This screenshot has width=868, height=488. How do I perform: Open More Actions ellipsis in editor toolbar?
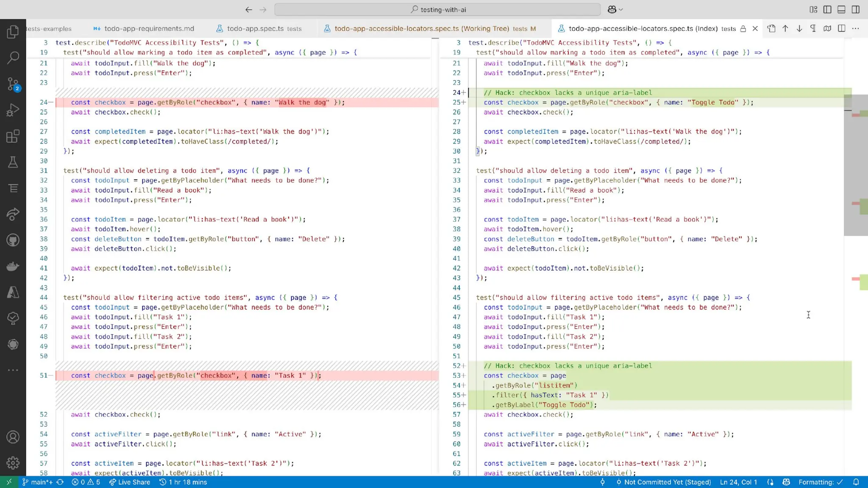click(855, 28)
